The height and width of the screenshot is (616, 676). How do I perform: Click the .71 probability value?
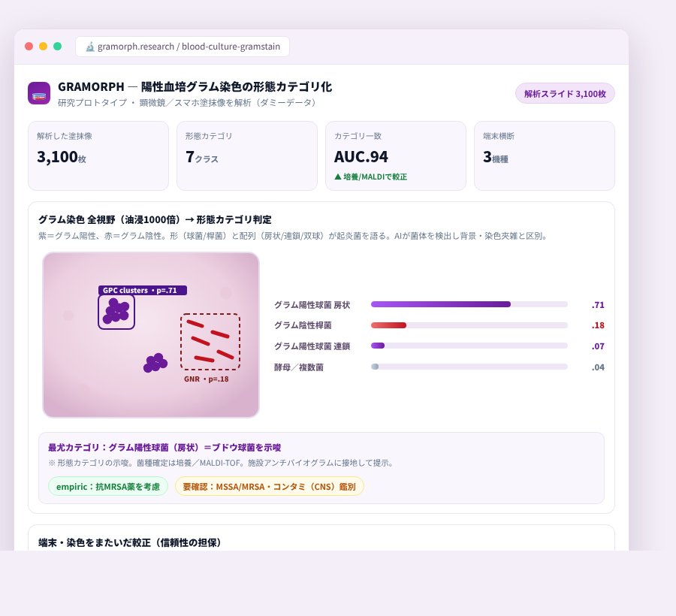598,305
